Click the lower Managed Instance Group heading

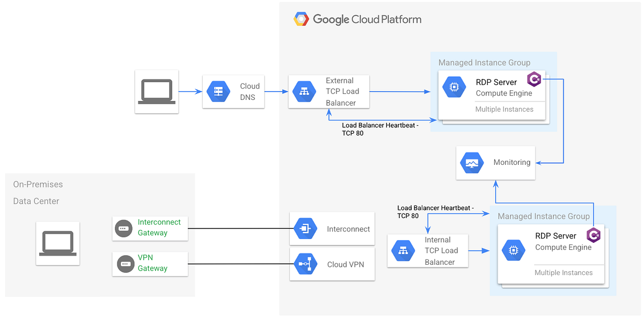(544, 216)
